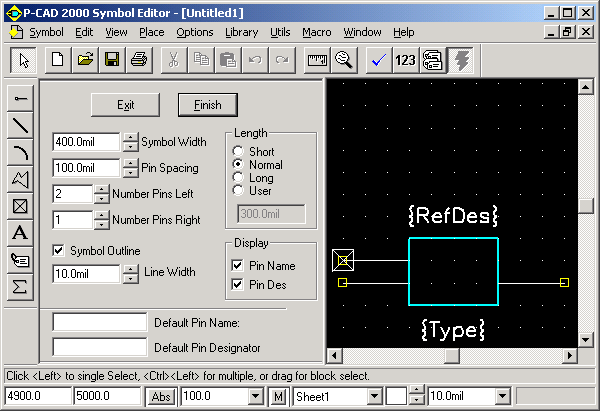Toggle Pin Name display checkbox
Screen dimensions: 600x411
click(x=237, y=265)
